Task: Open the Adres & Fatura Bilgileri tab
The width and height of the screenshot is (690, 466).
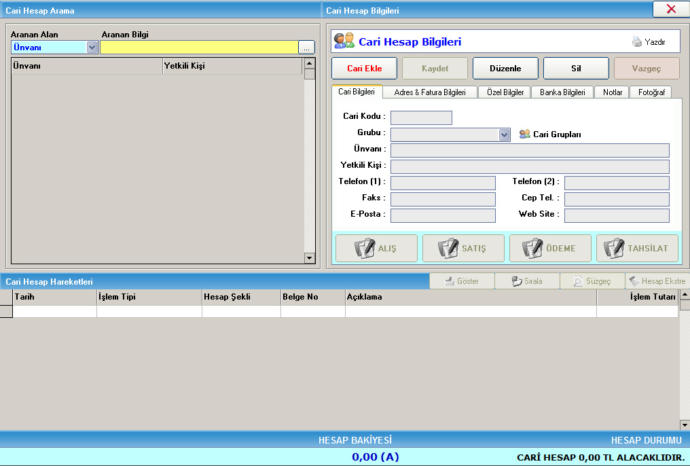Action: click(x=430, y=92)
